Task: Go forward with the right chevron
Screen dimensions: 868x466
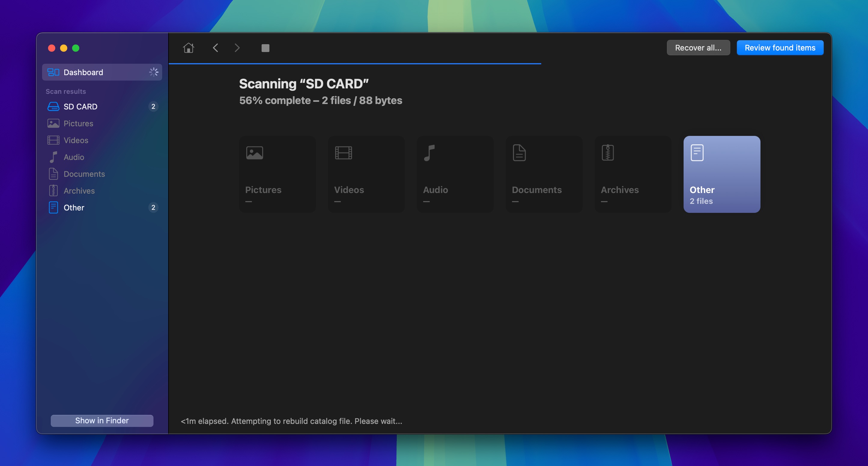Action: 237,48
